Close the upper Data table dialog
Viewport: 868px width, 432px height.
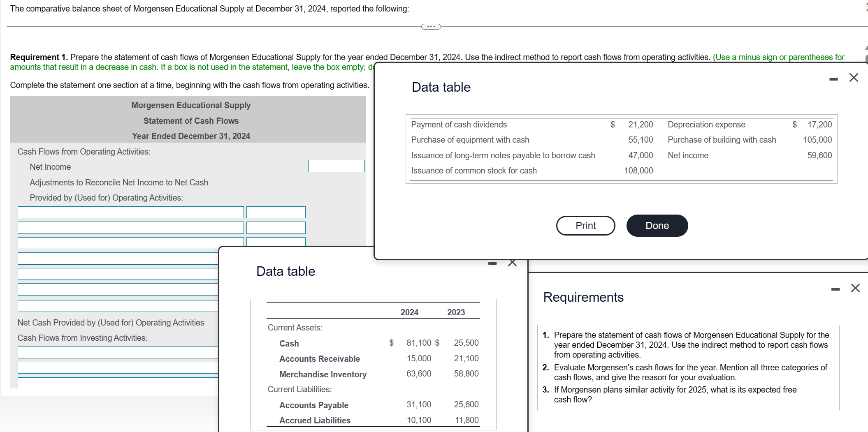coord(854,78)
